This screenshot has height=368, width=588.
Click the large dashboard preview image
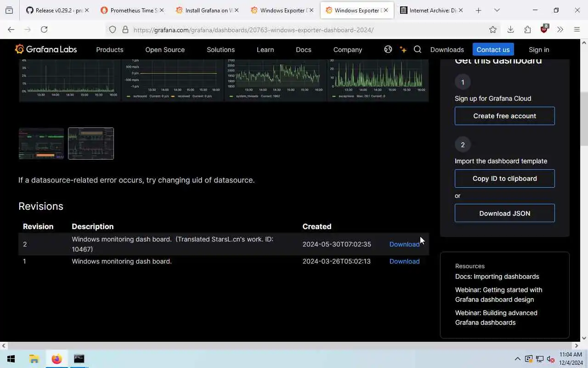click(224, 80)
